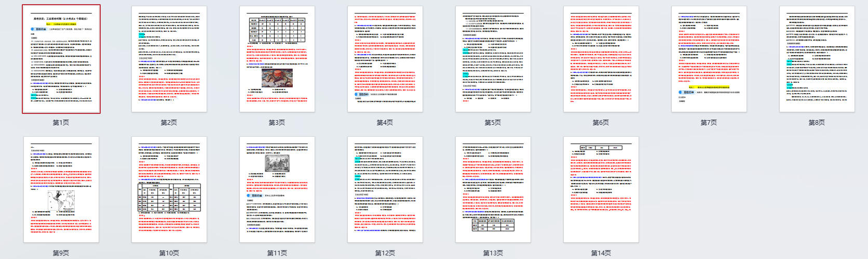The image size is (868, 259).
Task: Select the page 6 thumbnail
Action: (601, 59)
